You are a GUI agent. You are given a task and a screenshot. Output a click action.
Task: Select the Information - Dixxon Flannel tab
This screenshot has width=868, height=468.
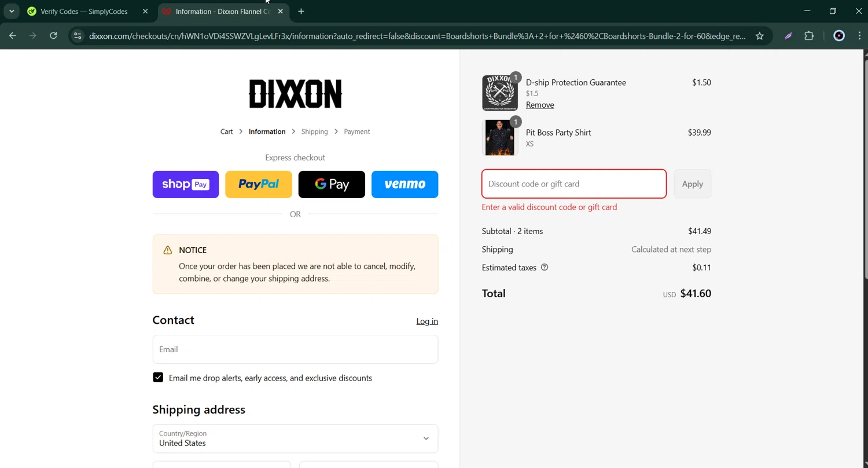point(223,12)
